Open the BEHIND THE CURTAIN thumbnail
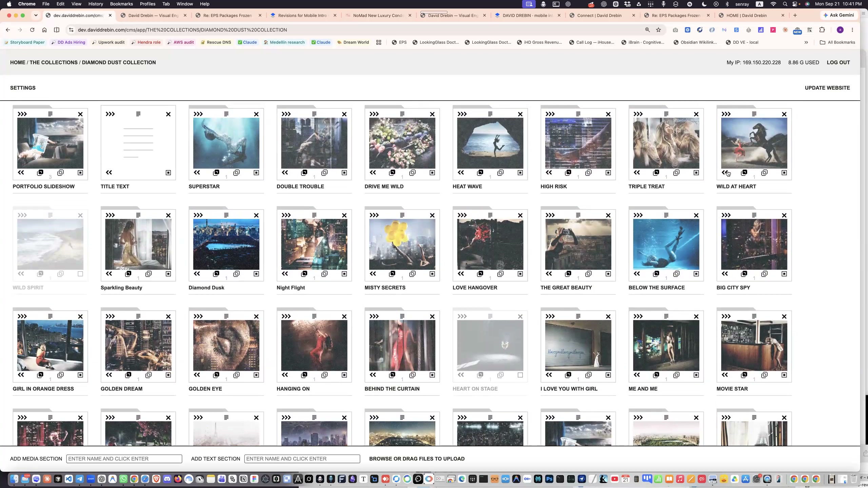868x488 pixels. pos(402,345)
